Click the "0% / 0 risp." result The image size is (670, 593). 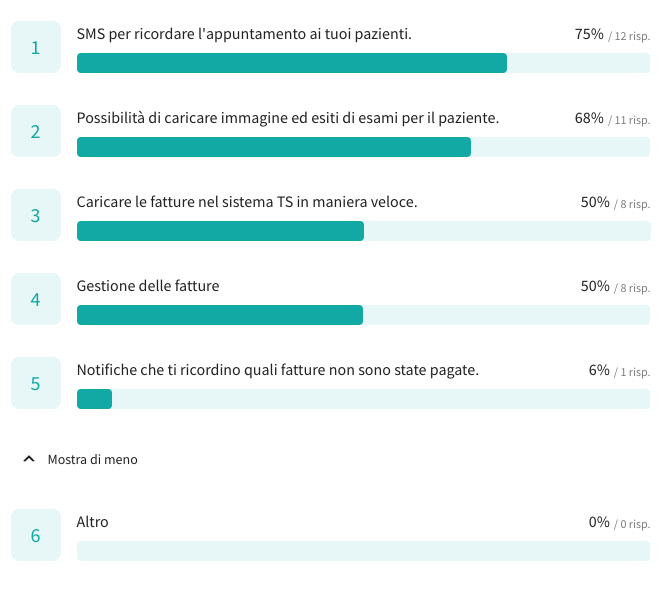619,523
